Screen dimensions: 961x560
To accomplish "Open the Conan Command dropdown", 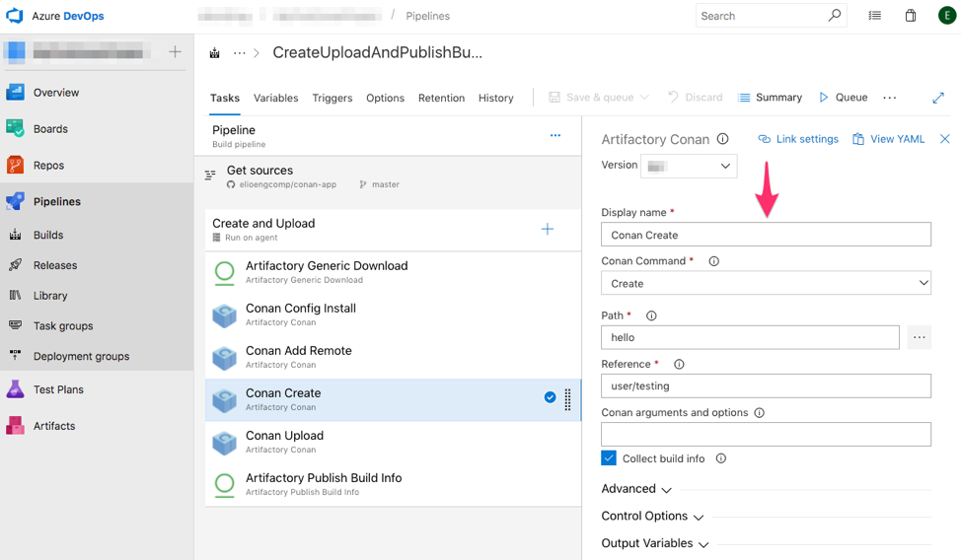I will point(766,283).
